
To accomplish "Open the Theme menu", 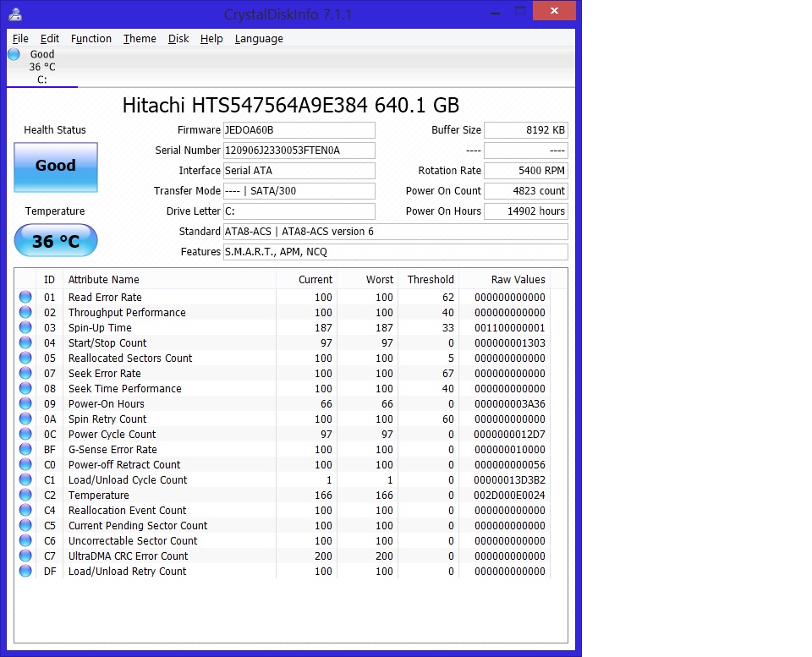I will [x=140, y=39].
